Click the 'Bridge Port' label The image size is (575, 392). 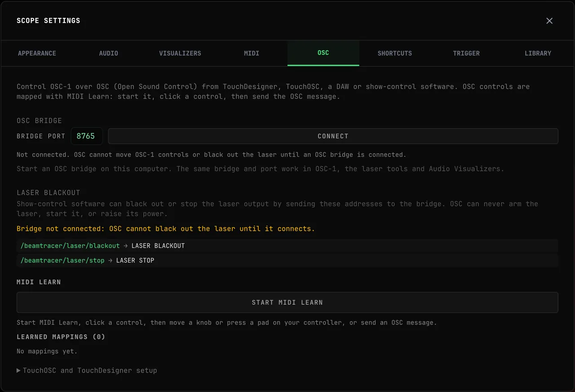[x=41, y=136]
